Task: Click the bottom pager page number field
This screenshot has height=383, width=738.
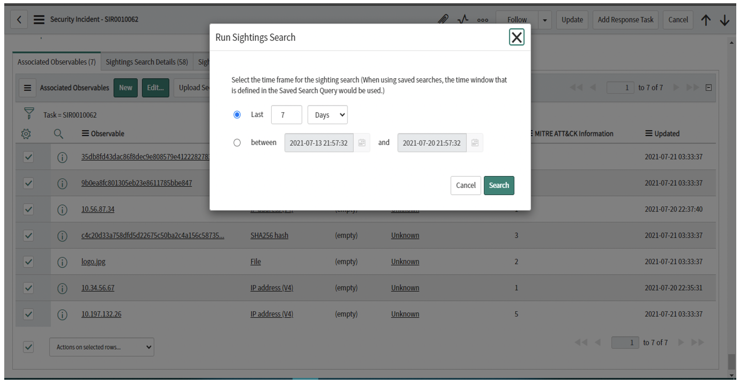Action: click(x=625, y=343)
